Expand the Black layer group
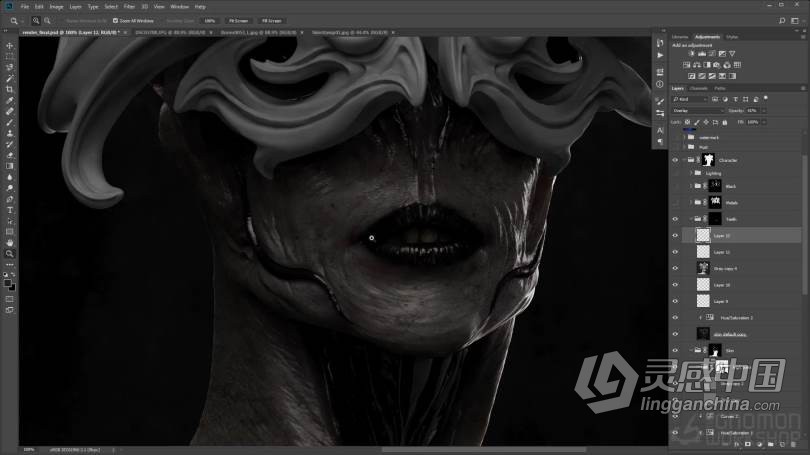The image size is (810, 455). [691, 186]
